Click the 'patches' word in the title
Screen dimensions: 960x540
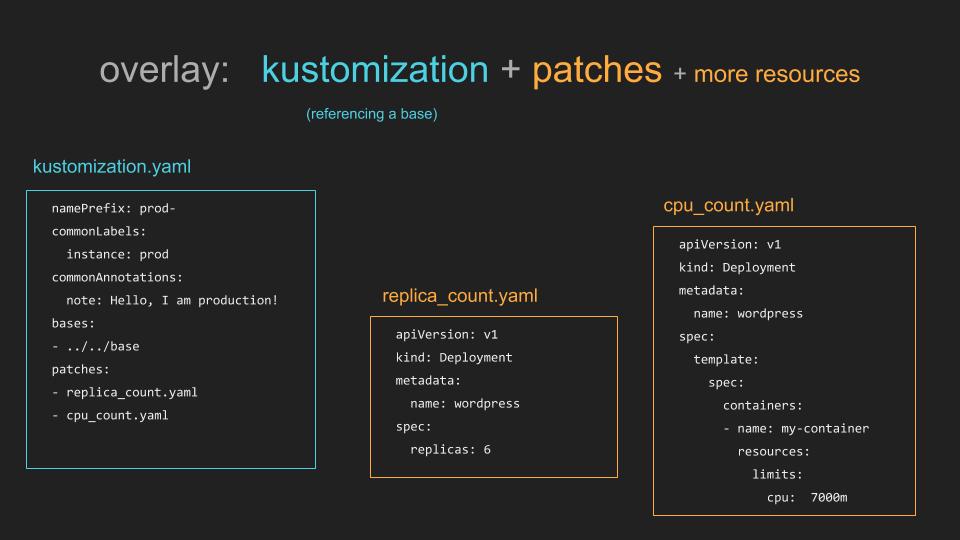(597, 70)
